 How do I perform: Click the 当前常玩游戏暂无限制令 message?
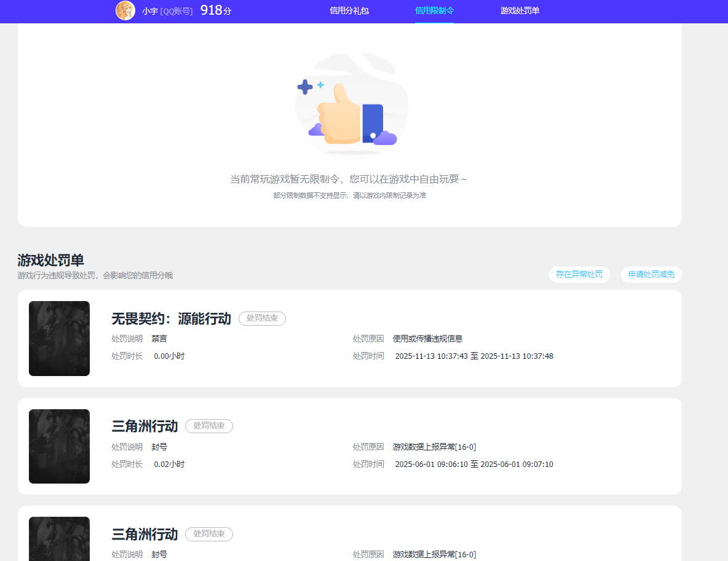click(x=348, y=179)
